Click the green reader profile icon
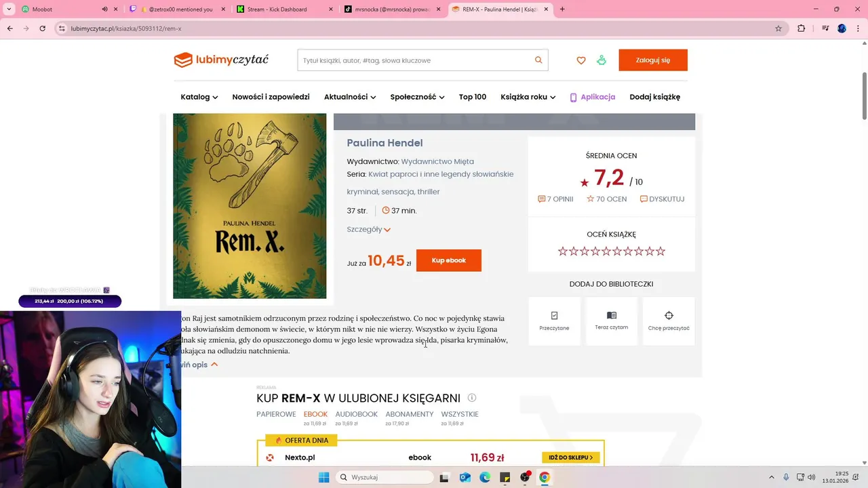The width and height of the screenshot is (868, 488). 601,60
